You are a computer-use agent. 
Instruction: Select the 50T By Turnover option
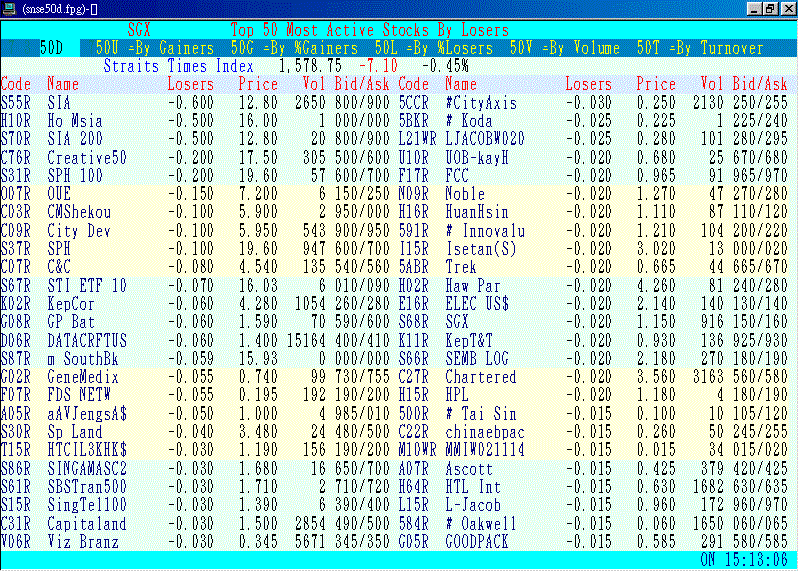(700, 48)
